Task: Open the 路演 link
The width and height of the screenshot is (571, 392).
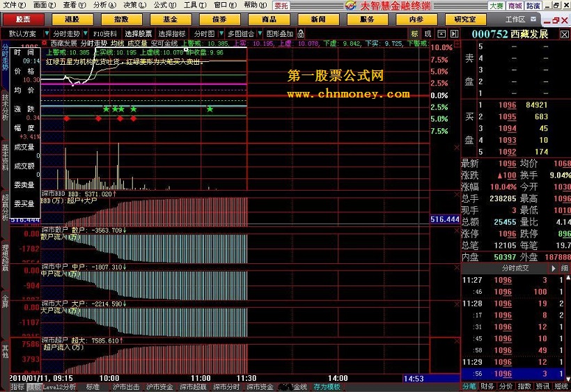Action: tap(533, 6)
